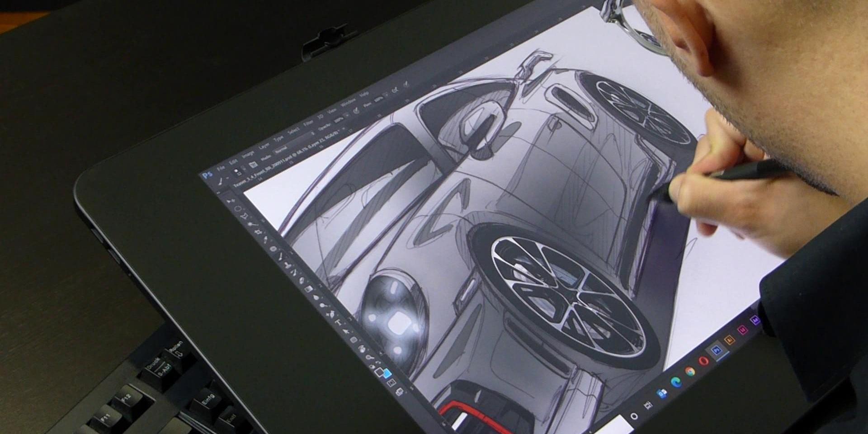Image resolution: width=868 pixels, height=434 pixels.
Task: Open Windows Task View
Action: click(648, 406)
